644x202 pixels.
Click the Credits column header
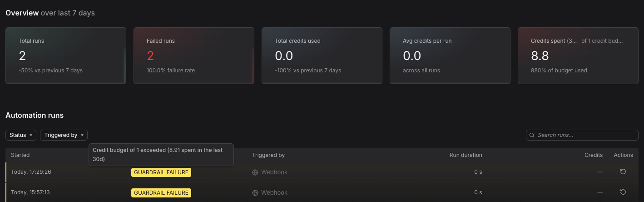(594, 155)
